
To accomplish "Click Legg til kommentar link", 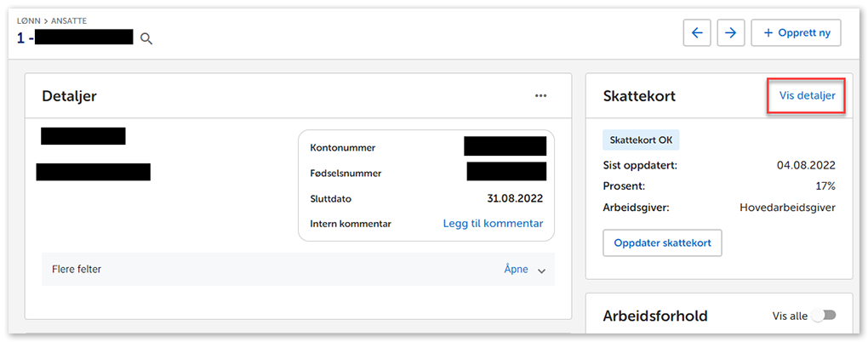I will (493, 224).
